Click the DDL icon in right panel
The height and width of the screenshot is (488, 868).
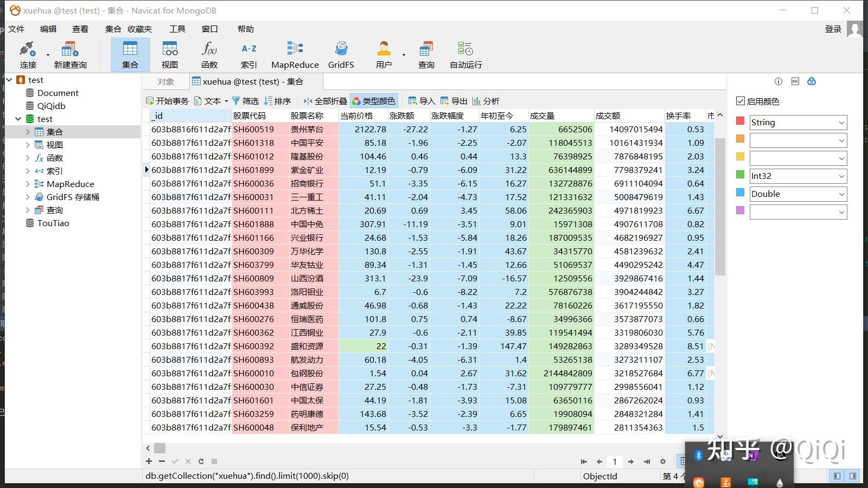point(795,81)
